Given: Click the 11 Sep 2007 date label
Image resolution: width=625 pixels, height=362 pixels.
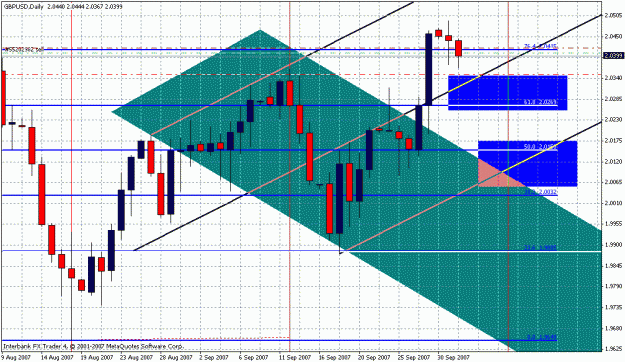Looking at the screenshot, I should point(295,357).
